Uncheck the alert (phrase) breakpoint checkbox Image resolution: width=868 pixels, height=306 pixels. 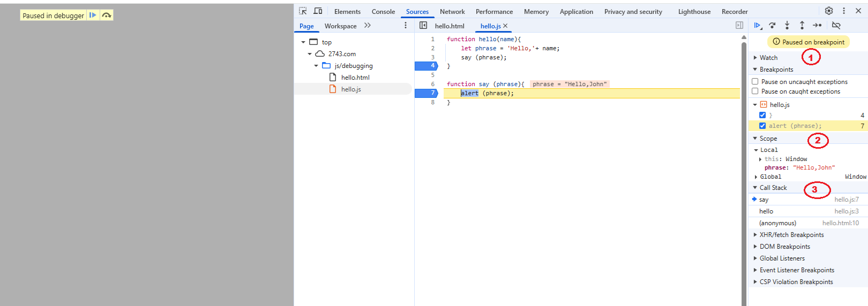pyautogui.click(x=762, y=126)
